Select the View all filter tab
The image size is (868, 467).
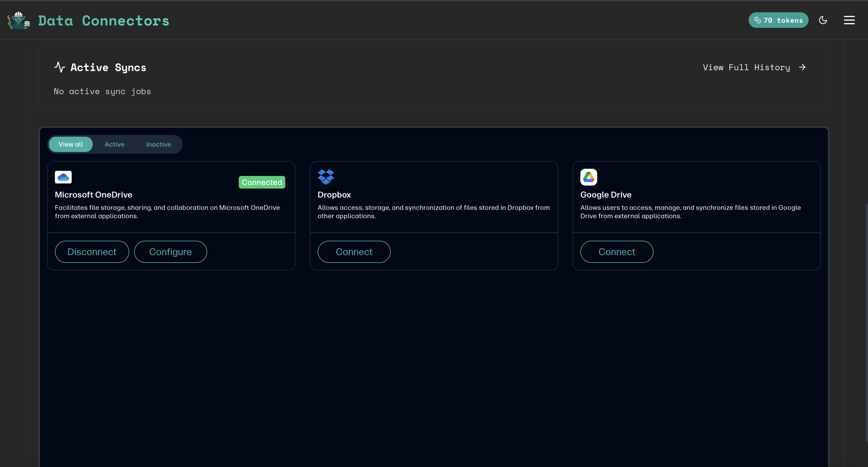pyautogui.click(x=70, y=144)
